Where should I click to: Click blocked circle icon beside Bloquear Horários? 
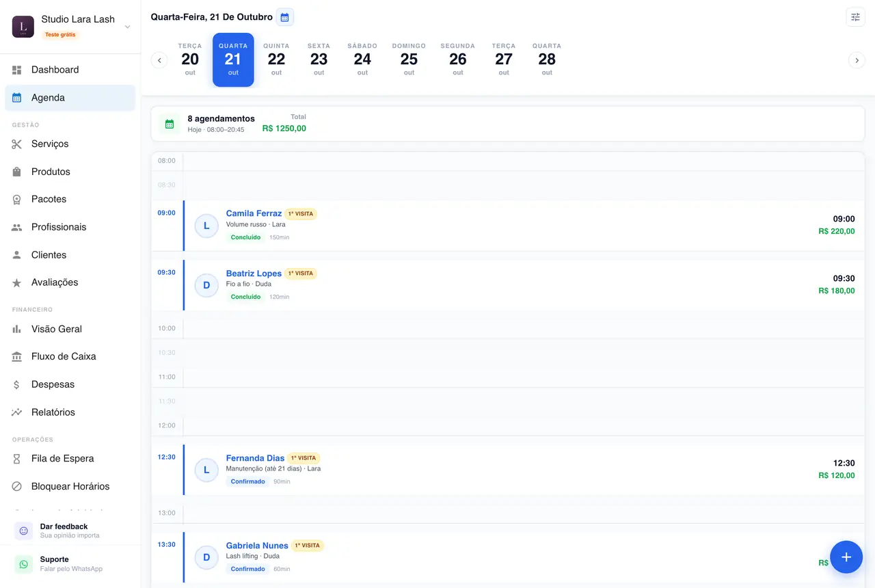(17, 486)
